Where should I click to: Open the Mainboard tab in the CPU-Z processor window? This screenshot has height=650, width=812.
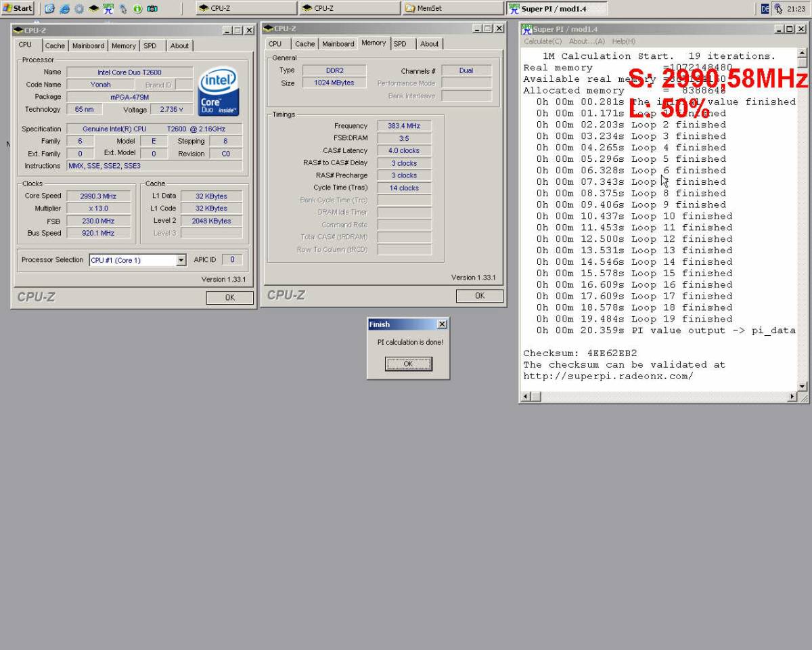pyautogui.click(x=89, y=45)
